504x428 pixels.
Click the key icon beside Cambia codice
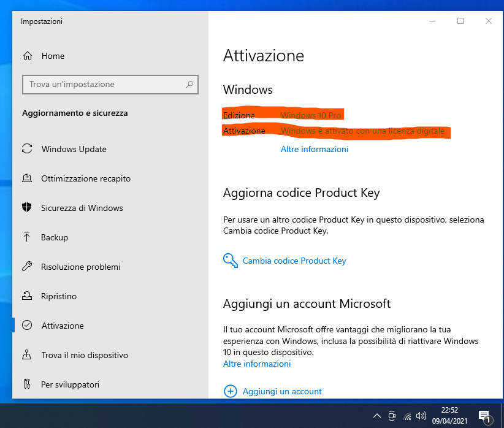[231, 261]
